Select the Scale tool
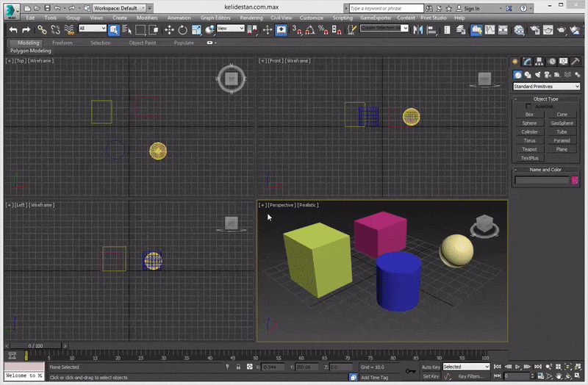The width and height of the screenshot is (588, 385). [x=196, y=29]
